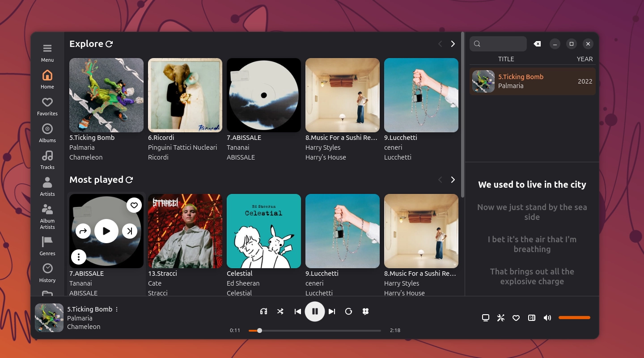This screenshot has height=358, width=644.
Task: Click the share arrow on 7.ABISSALE cover
Action: [83, 231]
